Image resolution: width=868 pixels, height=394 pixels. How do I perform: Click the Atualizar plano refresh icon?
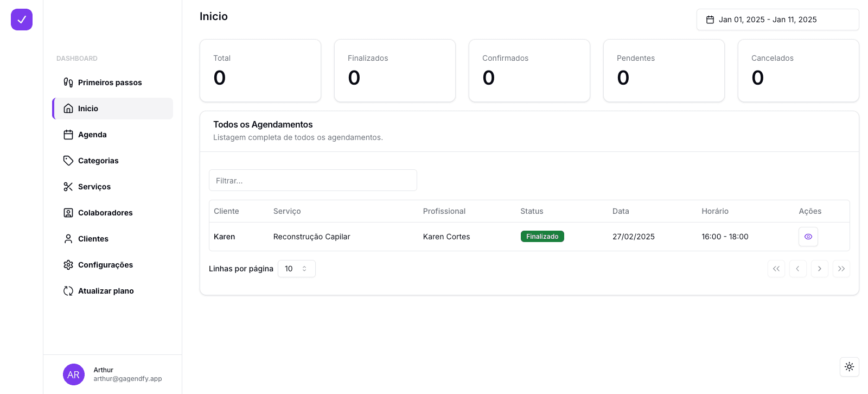[68, 291]
